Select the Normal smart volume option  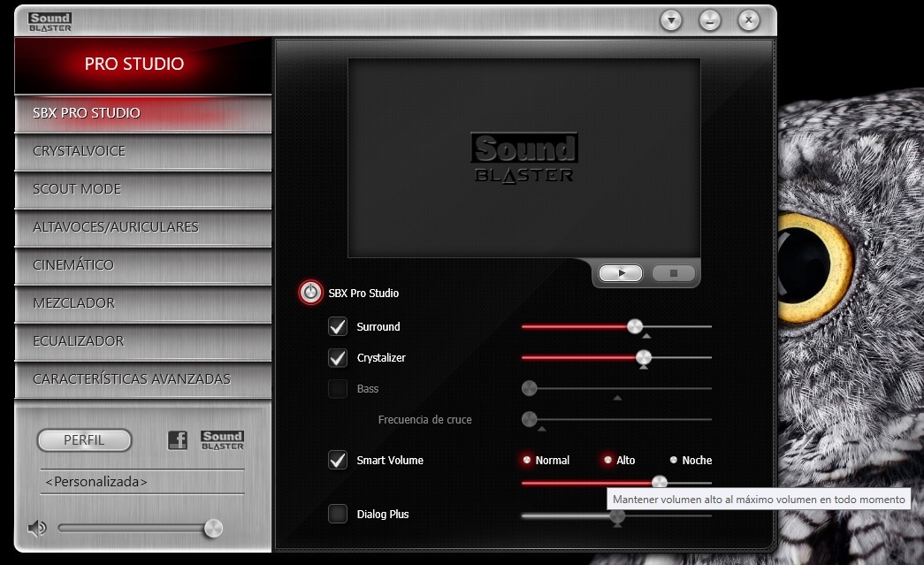(x=546, y=460)
